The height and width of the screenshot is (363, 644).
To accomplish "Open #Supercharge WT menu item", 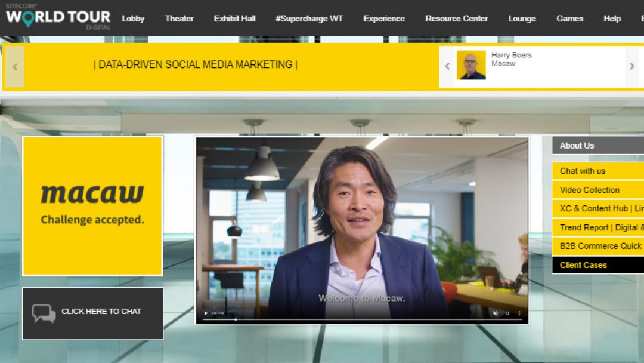I will (x=309, y=19).
